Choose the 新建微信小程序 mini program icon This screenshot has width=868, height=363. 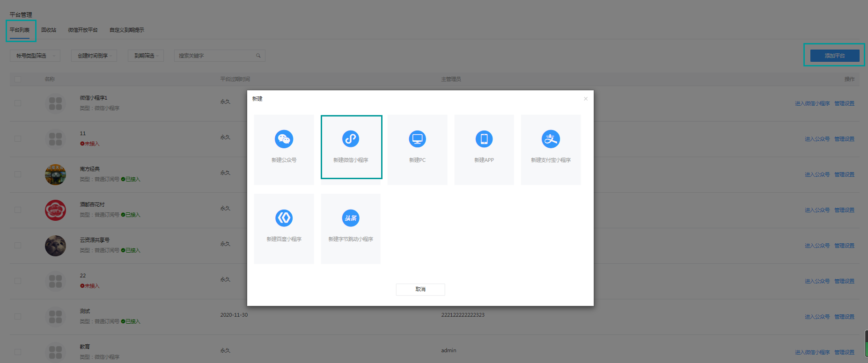(351, 139)
